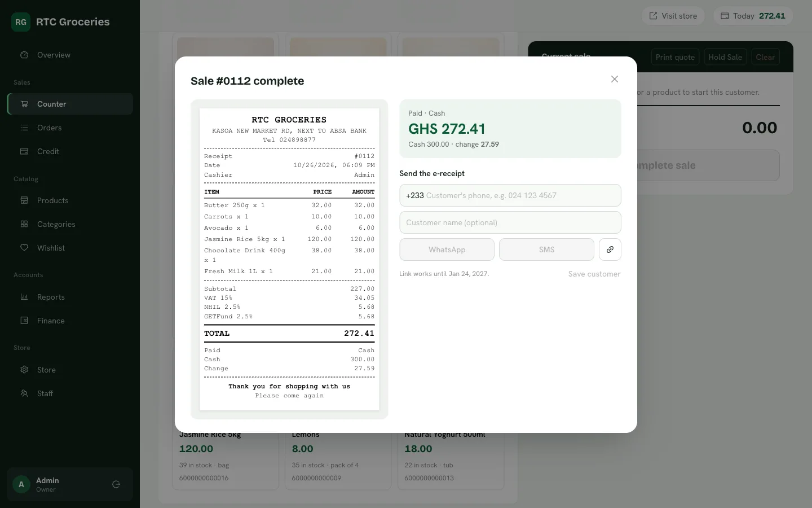The width and height of the screenshot is (812, 508).
Task: Click the Admin avatar circle
Action: (x=21, y=484)
